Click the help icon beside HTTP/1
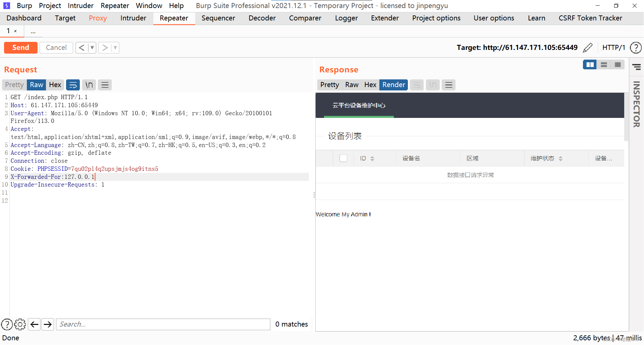644x345 pixels. [x=636, y=48]
